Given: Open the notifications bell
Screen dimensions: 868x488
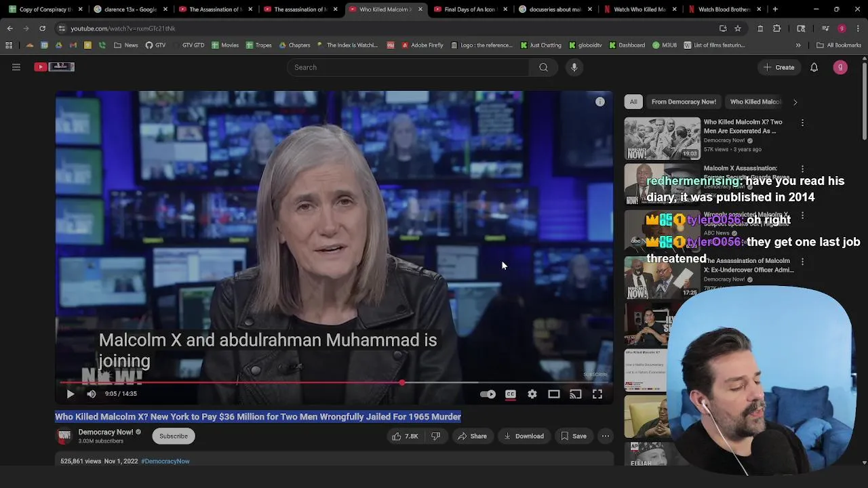Looking at the screenshot, I should [x=814, y=67].
